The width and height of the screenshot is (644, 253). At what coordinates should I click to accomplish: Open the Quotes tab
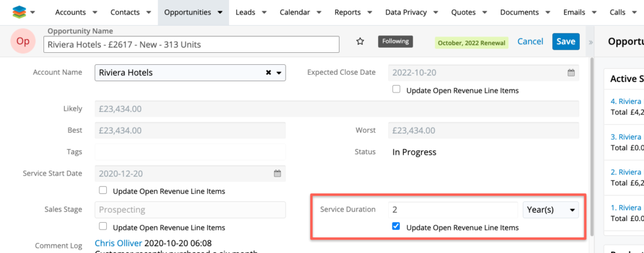[x=464, y=13]
